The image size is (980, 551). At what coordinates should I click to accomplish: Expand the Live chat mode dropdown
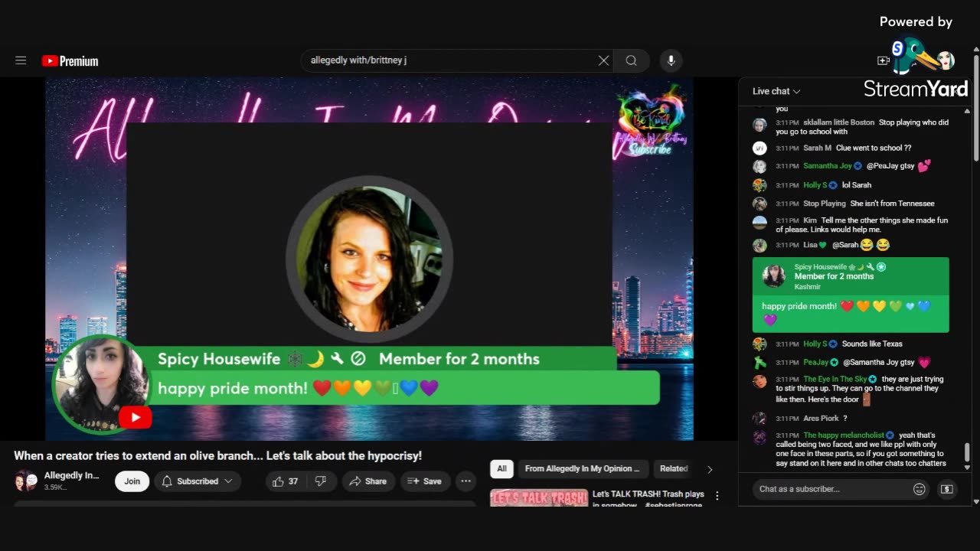[776, 91]
